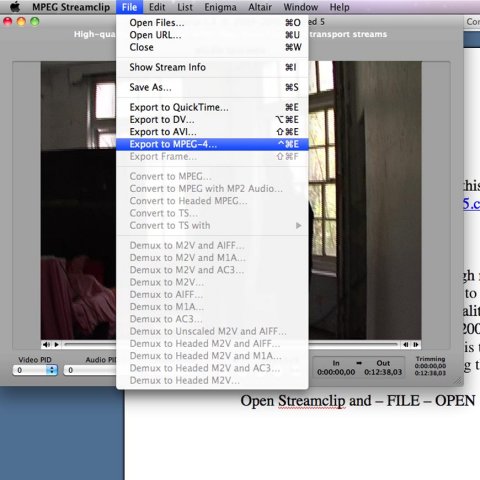This screenshot has height=480, width=480.
Task: Open the MPEG Streamclip application menu
Action: (71, 7)
